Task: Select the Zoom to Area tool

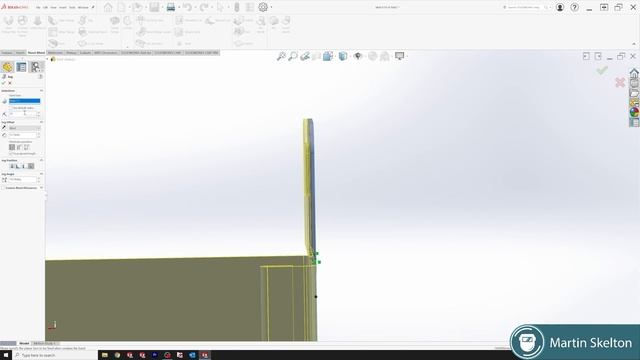Action: point(293,56)
